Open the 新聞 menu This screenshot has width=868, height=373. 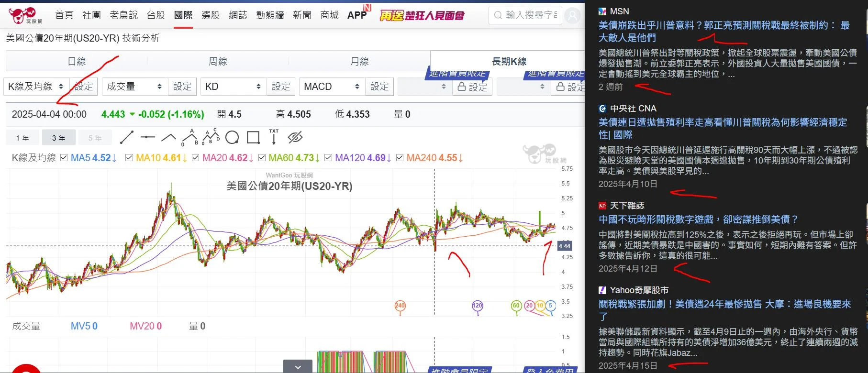tap(302, 15)
